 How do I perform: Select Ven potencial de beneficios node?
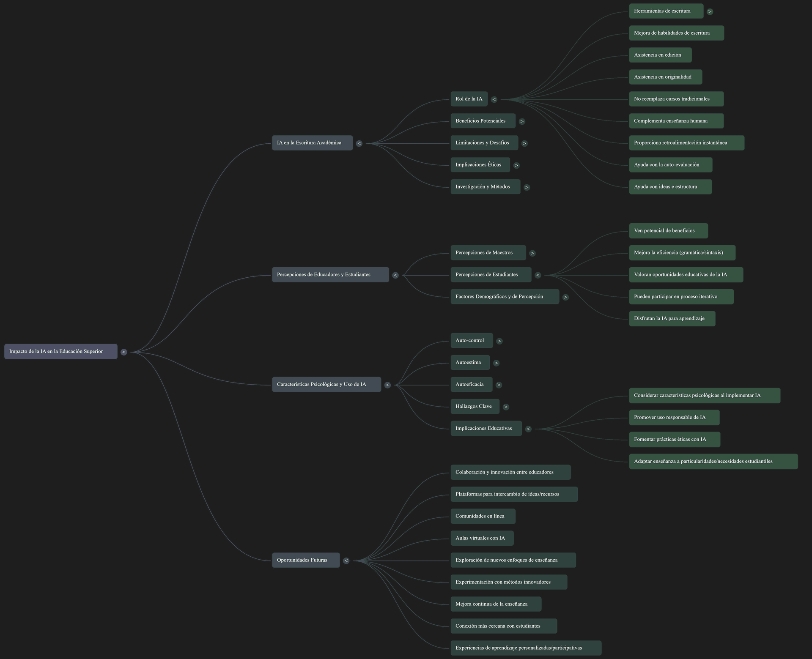tap(669, 231)
